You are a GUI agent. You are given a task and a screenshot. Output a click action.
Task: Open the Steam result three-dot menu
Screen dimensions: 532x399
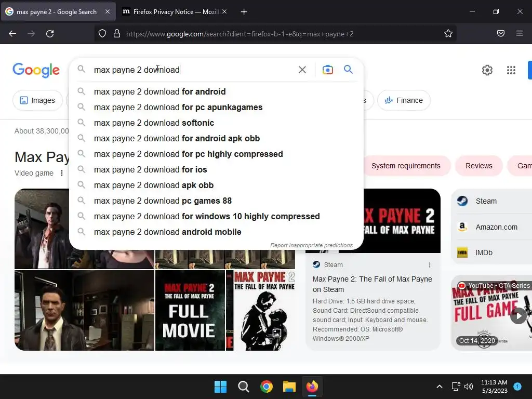(x=430, y=264)
